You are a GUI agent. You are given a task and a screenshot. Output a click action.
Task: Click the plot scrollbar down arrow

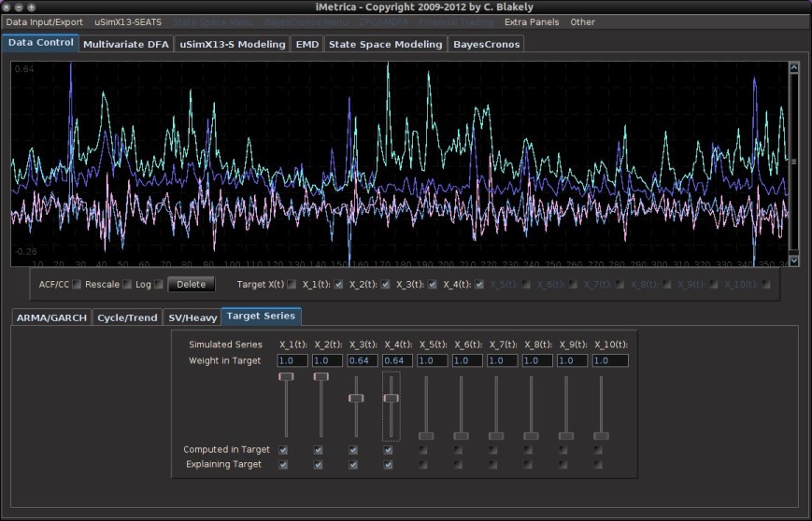[x=794, y=261]
